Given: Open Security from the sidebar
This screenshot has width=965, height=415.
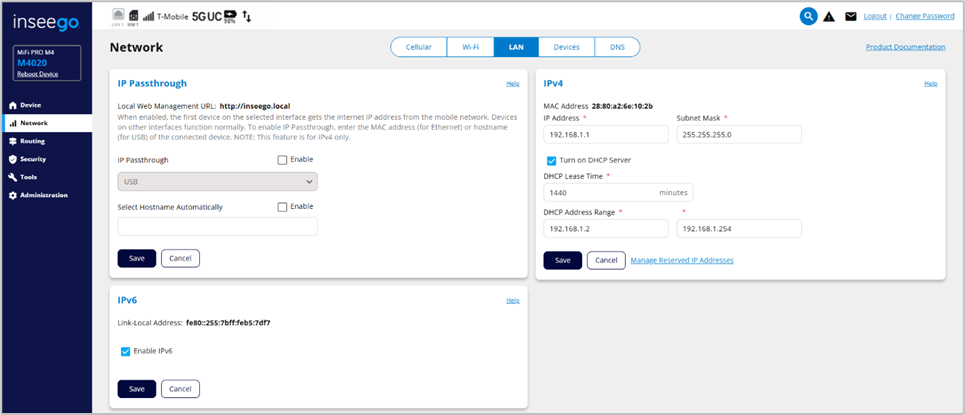Looking at the screenshot, I should 32,159.
